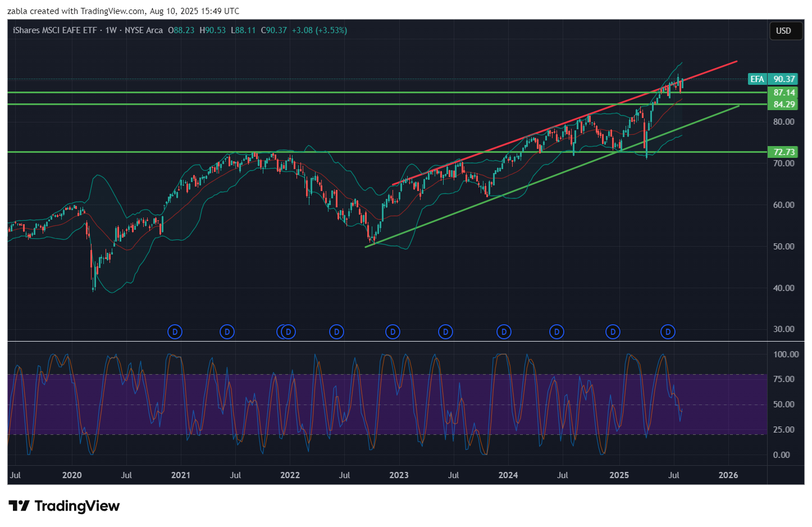812x527 pixels.
Task: Select the 90.37 current price label
Action: click(784, 79)
